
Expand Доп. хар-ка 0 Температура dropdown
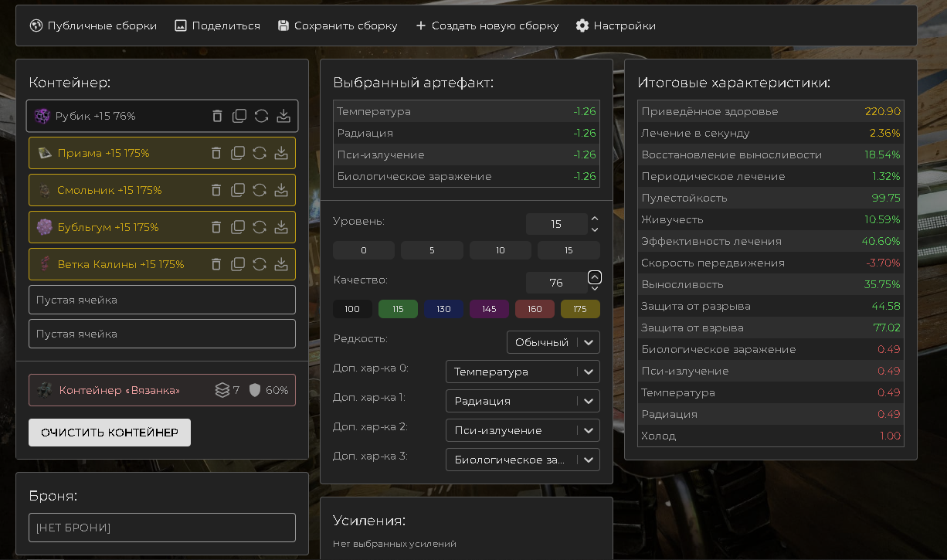click(x=522, y=372)
